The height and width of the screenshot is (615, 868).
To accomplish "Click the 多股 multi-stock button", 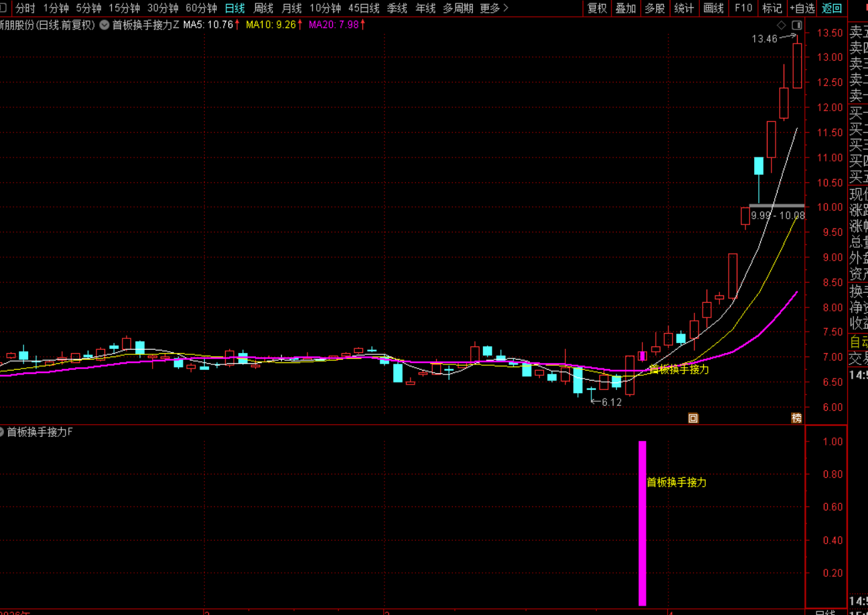I will [x=654, y=8].
